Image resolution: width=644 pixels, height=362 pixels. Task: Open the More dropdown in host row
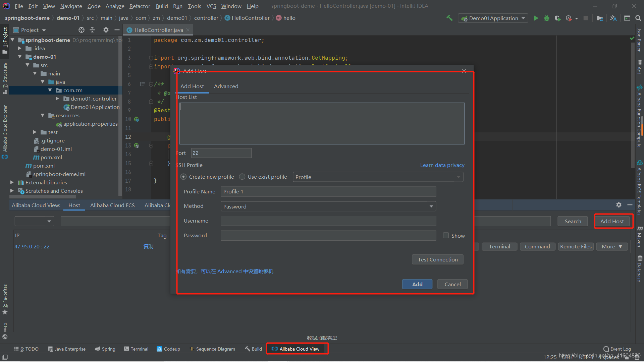tap(612, 247)
